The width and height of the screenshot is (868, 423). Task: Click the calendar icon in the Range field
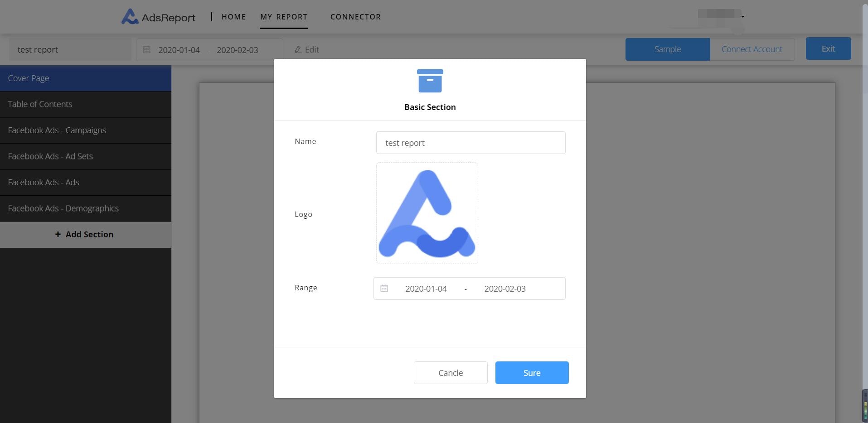click(384, 288)
